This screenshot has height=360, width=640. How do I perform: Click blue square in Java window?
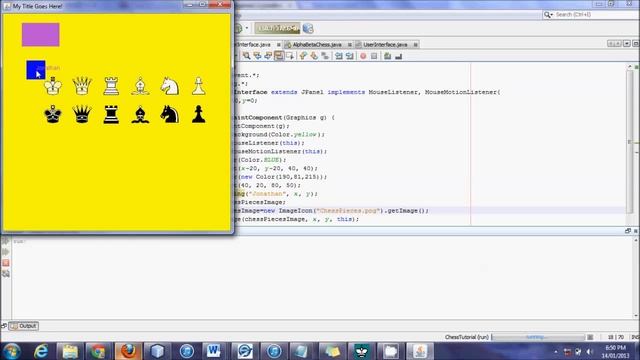point(36,70)
